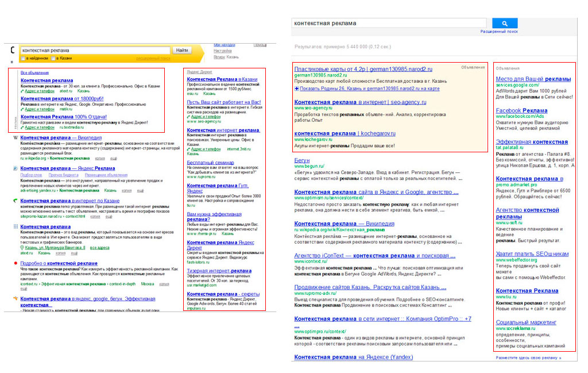Viewport: 588px width, 373px height.
Task: Toggle the 'в Казани' checkbox
Action: (x=54, y=59)
